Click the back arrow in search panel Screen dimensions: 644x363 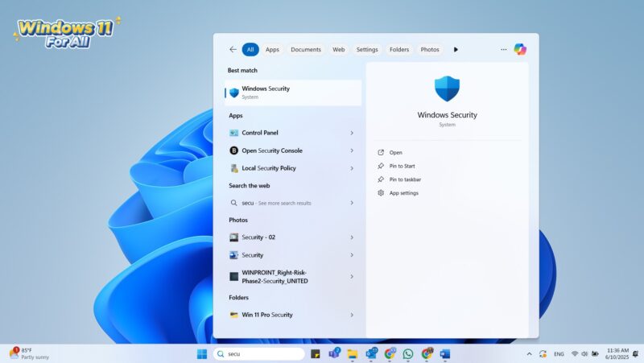click(x=233, y=49)
